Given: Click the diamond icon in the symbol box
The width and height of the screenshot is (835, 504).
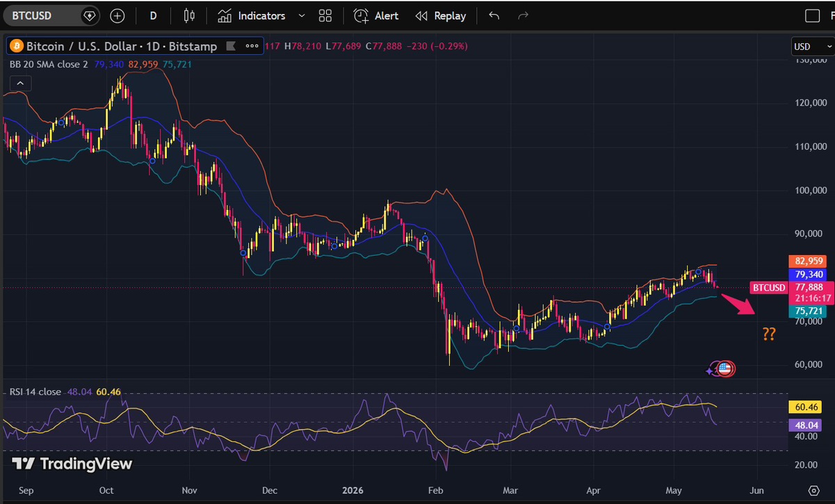Looking at the screenshot, I should (89, 15).
